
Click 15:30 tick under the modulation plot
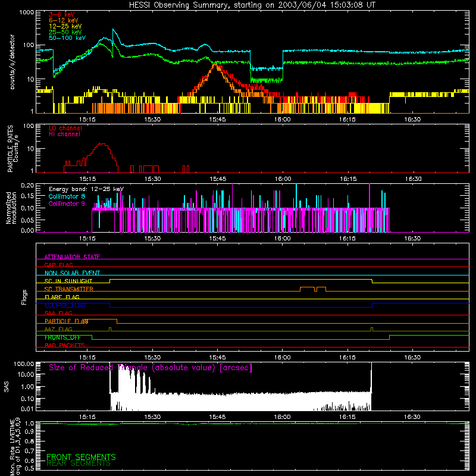(152, 239)
